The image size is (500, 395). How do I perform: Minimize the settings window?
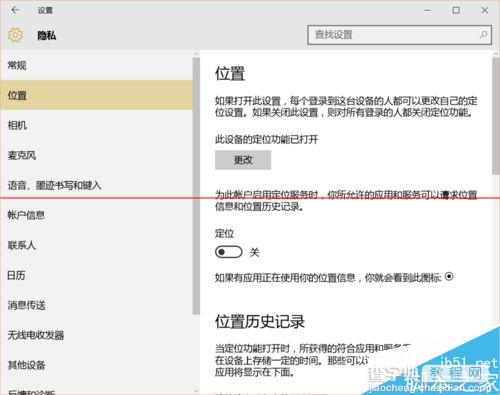point(427,10)
